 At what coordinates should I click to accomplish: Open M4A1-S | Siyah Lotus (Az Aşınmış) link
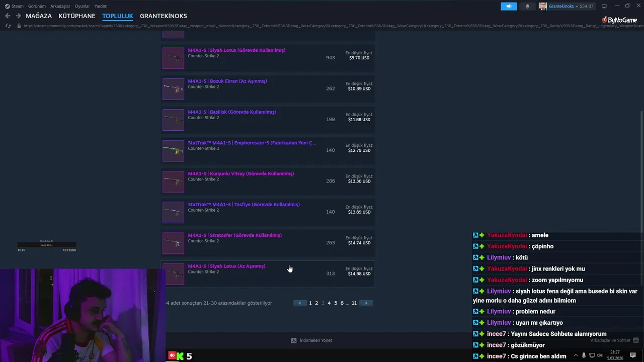pyautogui.click(x=226, y=266)
